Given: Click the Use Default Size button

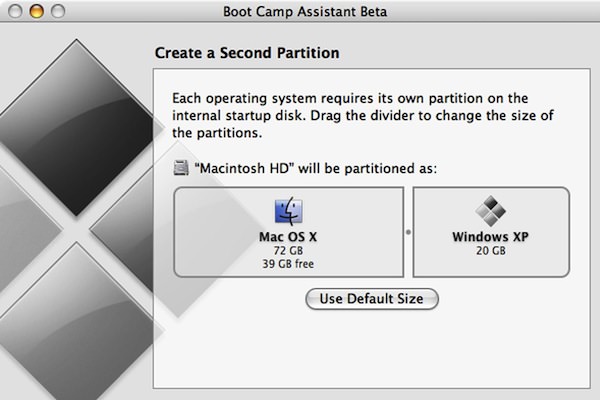Looking at the screenshot, I should click(372, 299).
